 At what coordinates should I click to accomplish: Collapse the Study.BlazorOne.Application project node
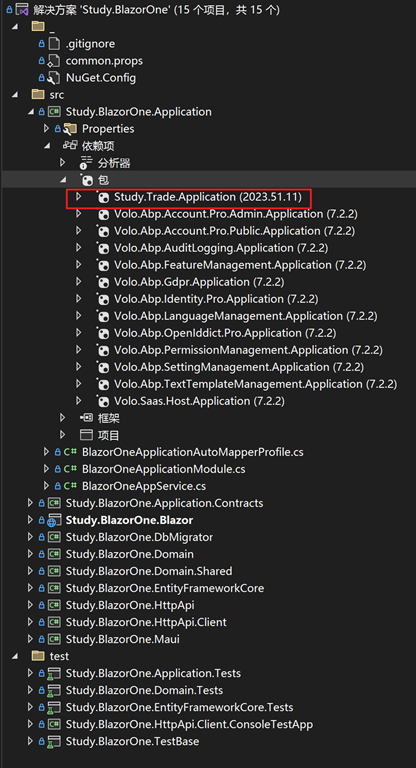click(31, 112)
